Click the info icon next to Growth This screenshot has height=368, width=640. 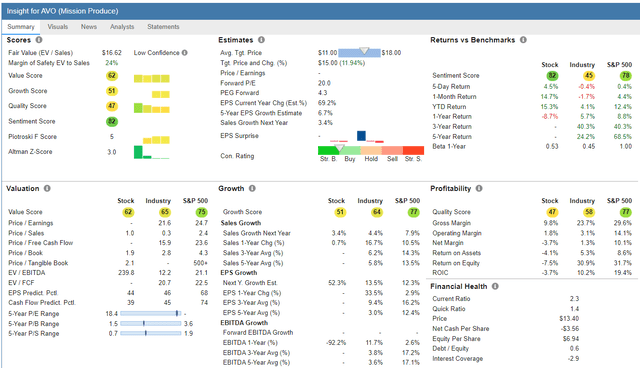point(252,188)
